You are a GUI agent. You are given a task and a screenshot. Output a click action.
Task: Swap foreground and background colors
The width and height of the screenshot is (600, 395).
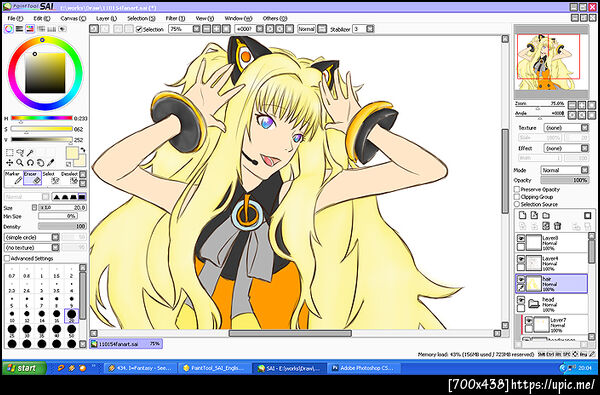(82, 149)
